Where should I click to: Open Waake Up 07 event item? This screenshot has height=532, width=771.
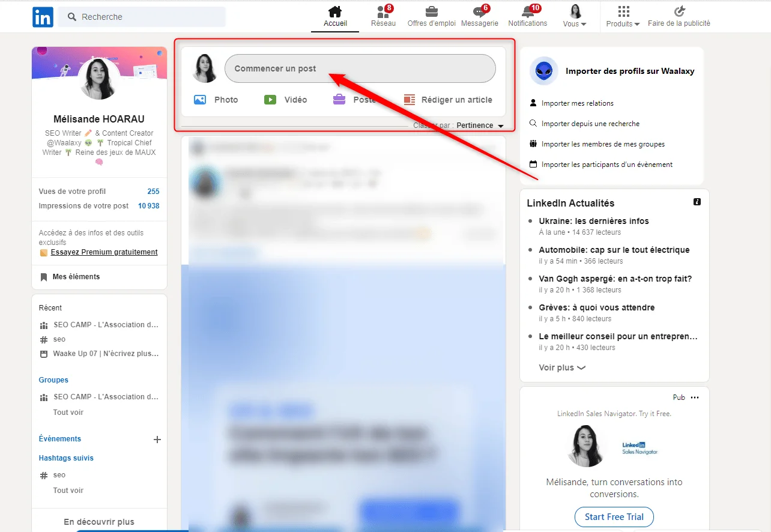pos(100,354)
